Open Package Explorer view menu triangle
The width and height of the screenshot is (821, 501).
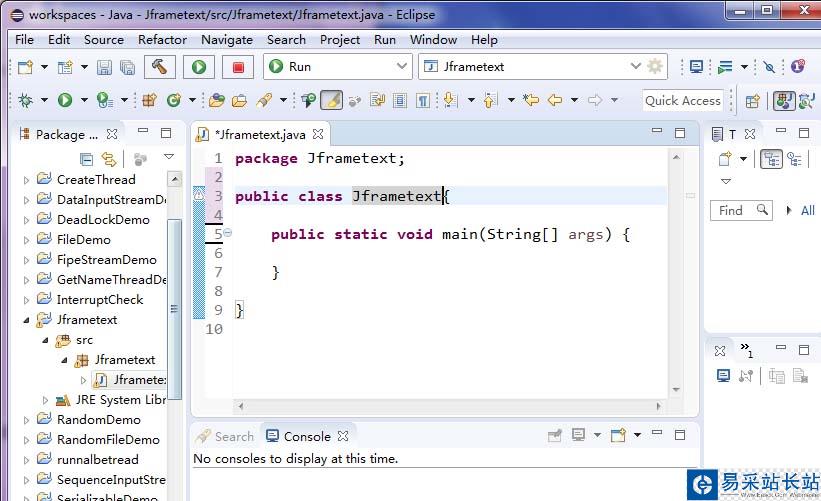click(169, 157)
